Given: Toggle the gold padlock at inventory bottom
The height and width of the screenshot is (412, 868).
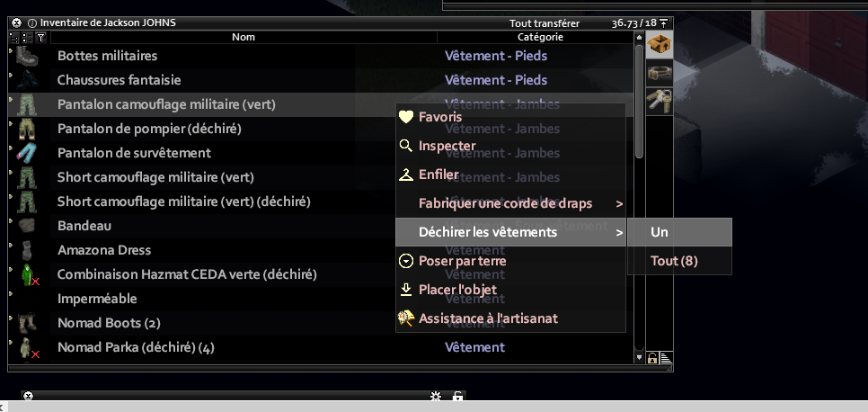Looking at the screenshot, I should click(x=652, y=358).
